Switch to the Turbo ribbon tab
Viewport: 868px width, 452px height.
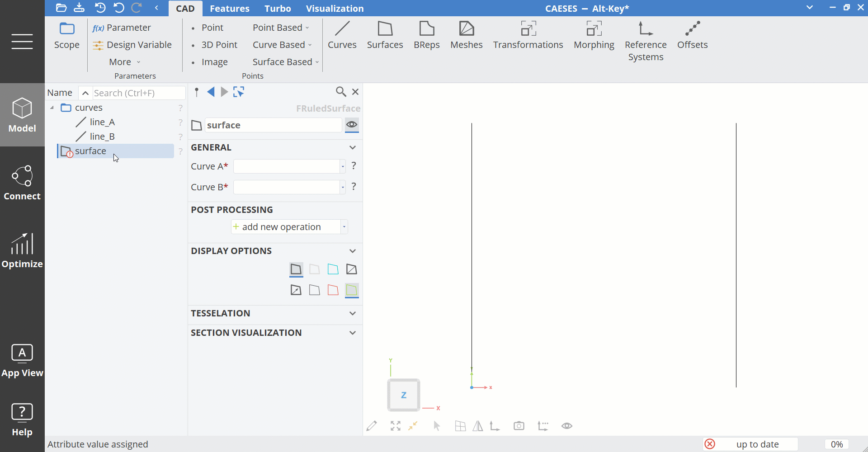click(x=278, y=8)
